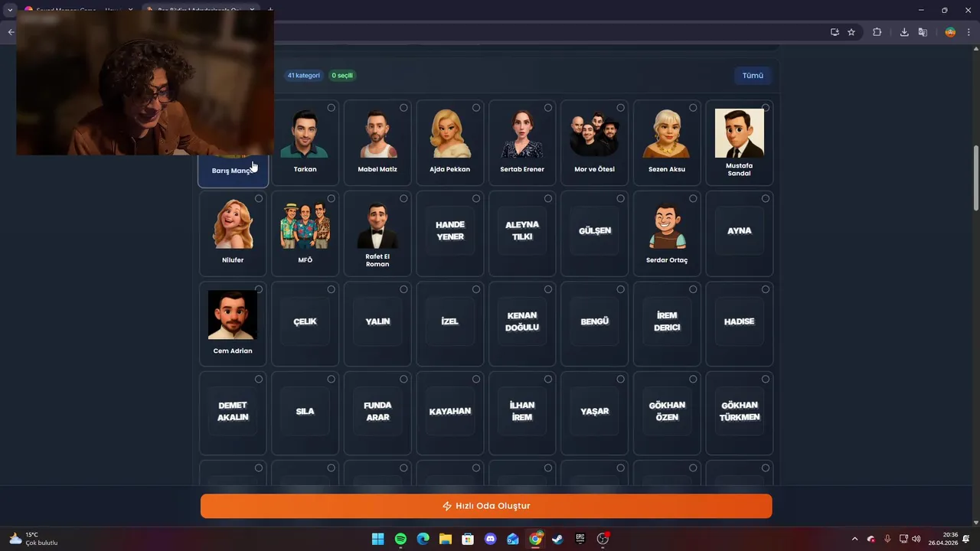Select the Sezen Aksu radio circle
Image resolution: width=980 pixels, height=551 pixels.
pos(693,108)
